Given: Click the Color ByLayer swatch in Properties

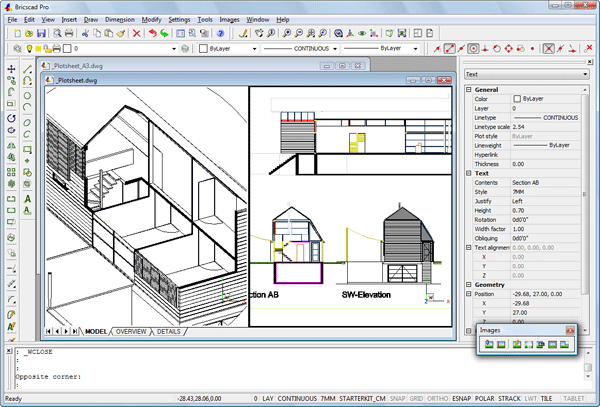Looking at the screenshot, I should (517, 99).
